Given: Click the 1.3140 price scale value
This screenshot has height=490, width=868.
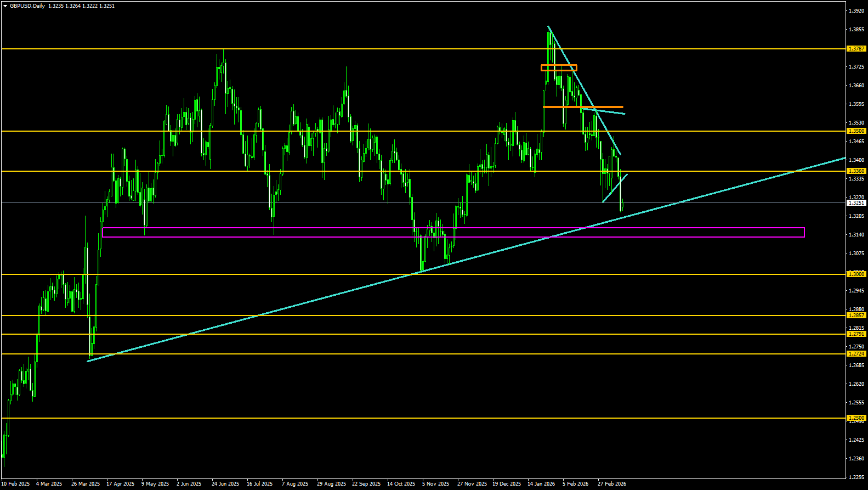Looking at the screenshot, I should (x=856, y=235).
